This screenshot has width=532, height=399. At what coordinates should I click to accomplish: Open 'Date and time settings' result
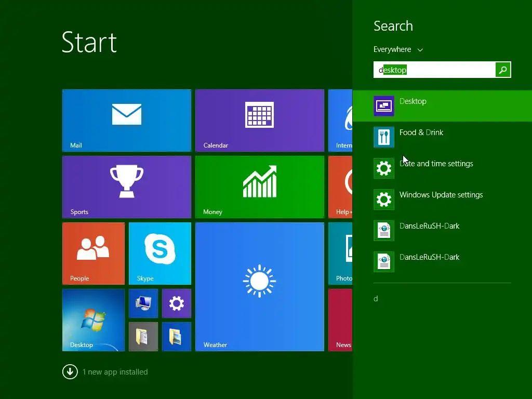click(436, 164)
